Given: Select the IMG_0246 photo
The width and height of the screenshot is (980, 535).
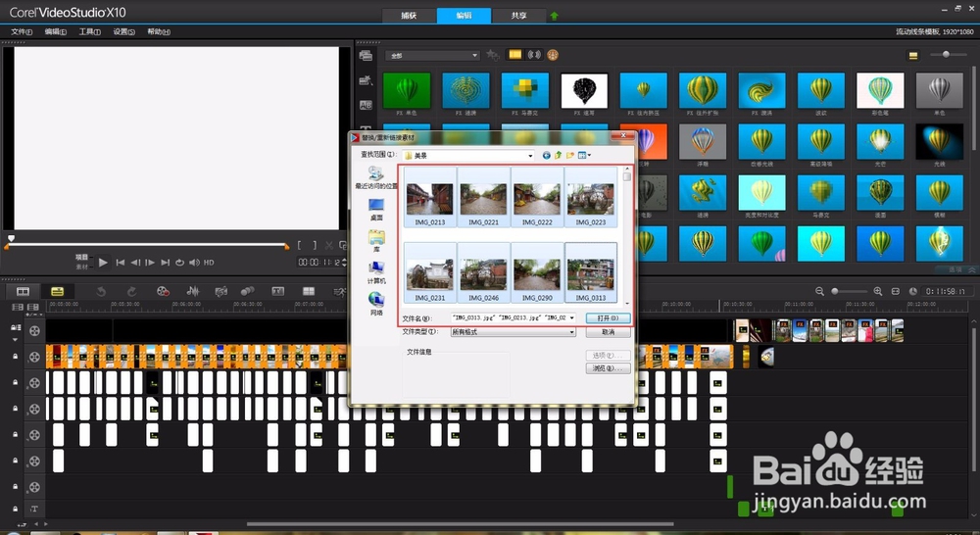Looking at the screenshot, I should pos(484,273).
